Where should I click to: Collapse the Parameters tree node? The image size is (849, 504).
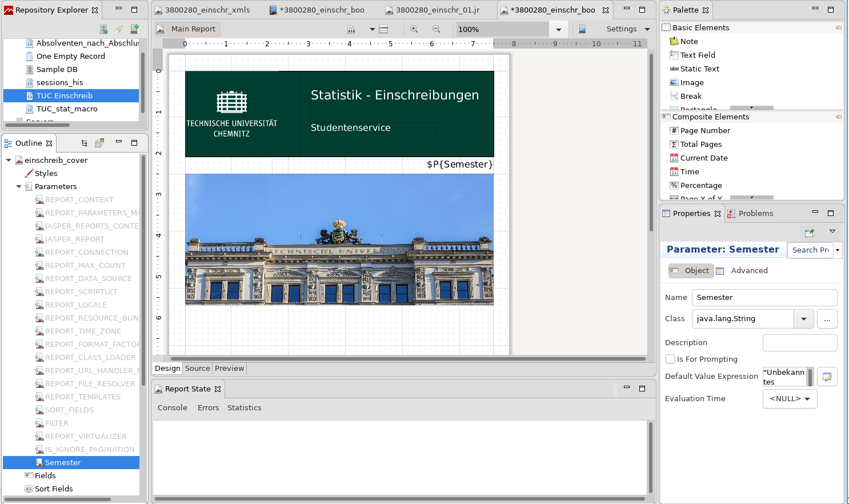point(19,187)
